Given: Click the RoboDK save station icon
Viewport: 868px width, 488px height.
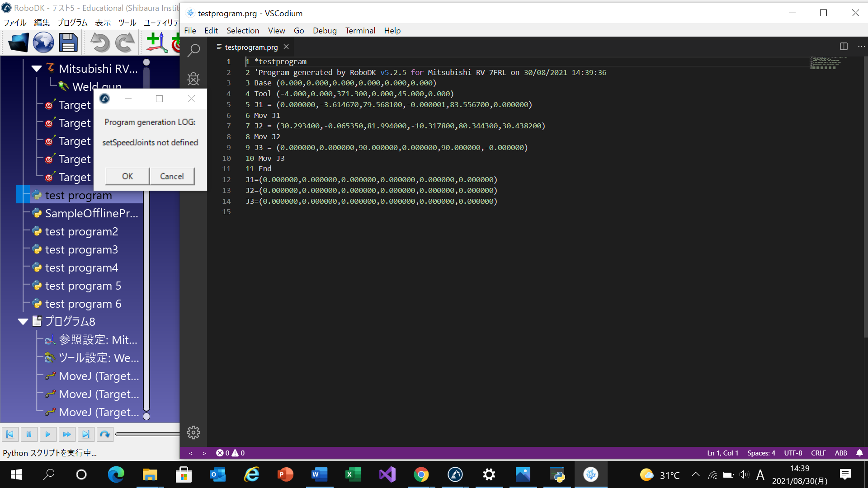Looking at the screenshot, I should (x=68, y=43).
